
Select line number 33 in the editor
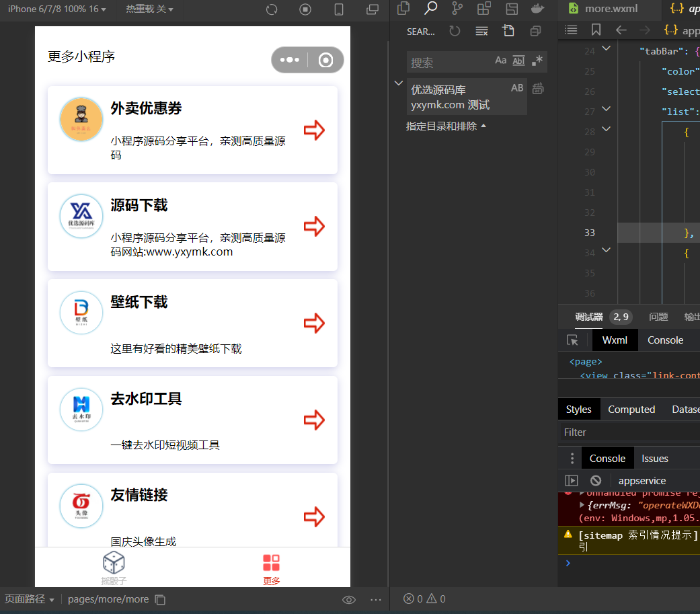(590, 233)
